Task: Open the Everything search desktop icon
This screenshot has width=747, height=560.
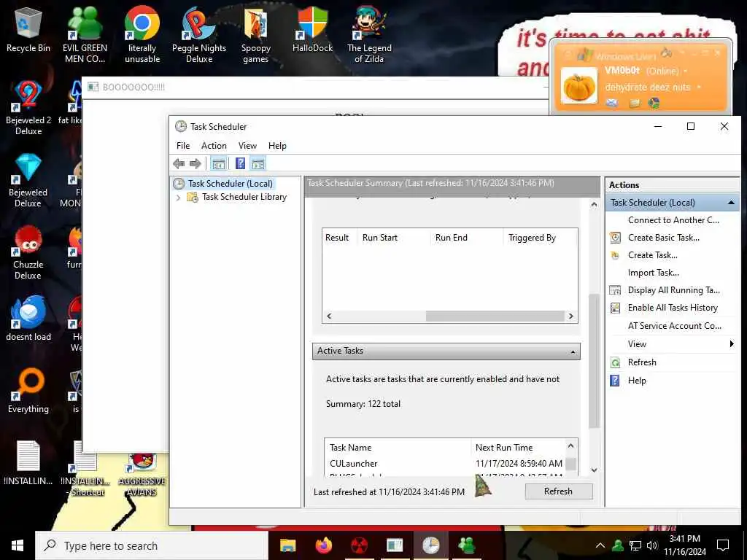Action: (x=28, y=391)
